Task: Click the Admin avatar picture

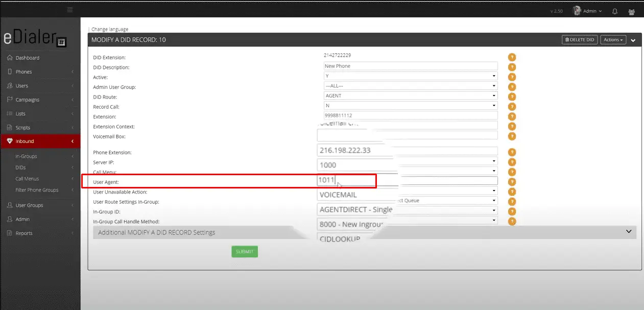Action: point(577,10)
